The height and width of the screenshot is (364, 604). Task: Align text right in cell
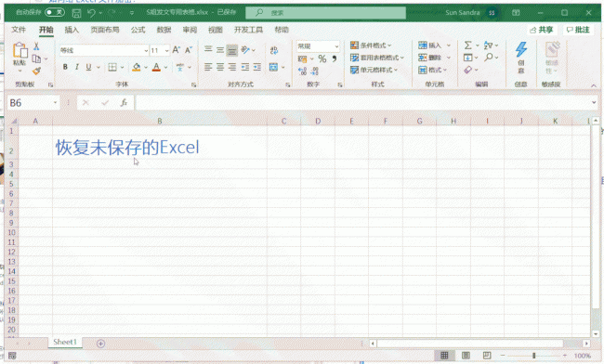[x=232, y=68]
